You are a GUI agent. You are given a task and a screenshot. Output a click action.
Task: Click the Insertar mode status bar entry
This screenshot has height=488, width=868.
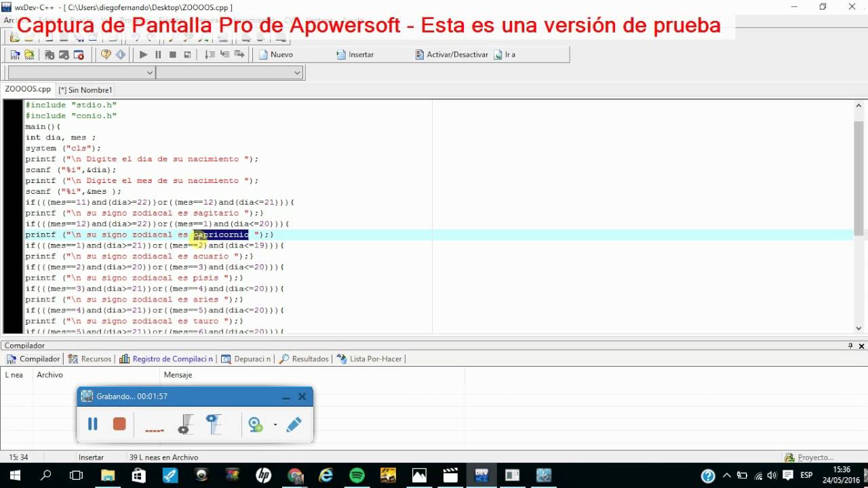91,457
